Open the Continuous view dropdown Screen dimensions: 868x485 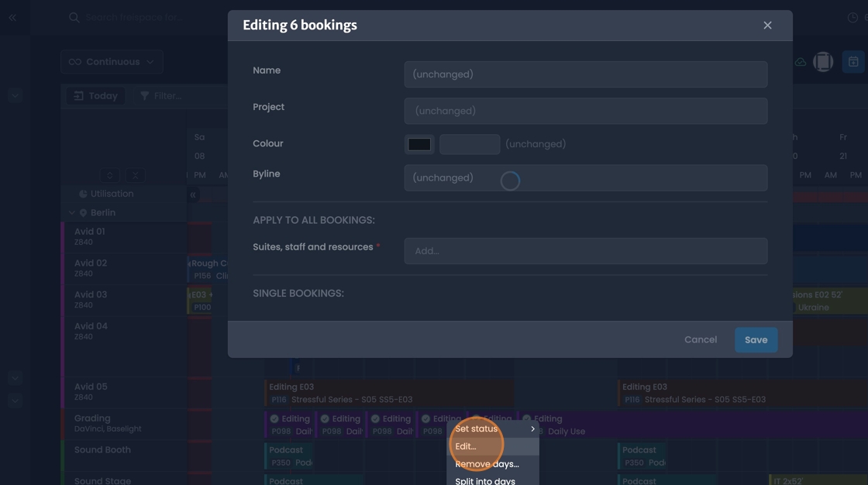click(x=112, y=61)
